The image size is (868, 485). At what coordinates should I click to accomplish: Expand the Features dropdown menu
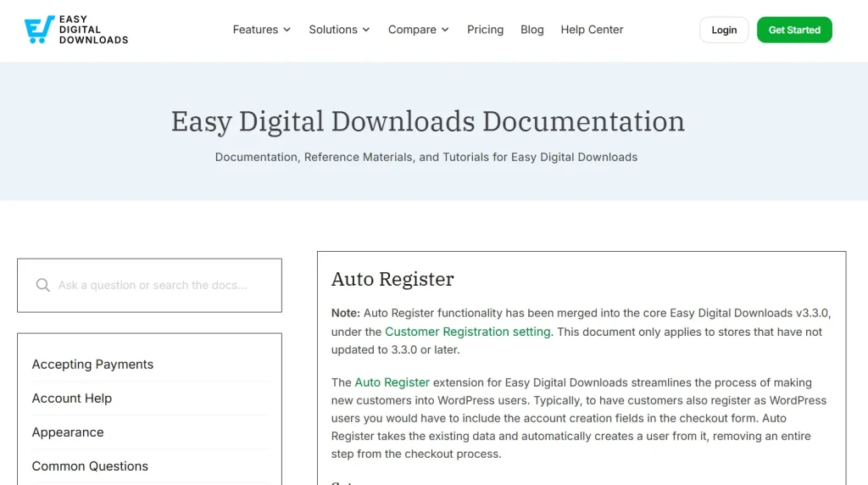[x=261, y=30]
